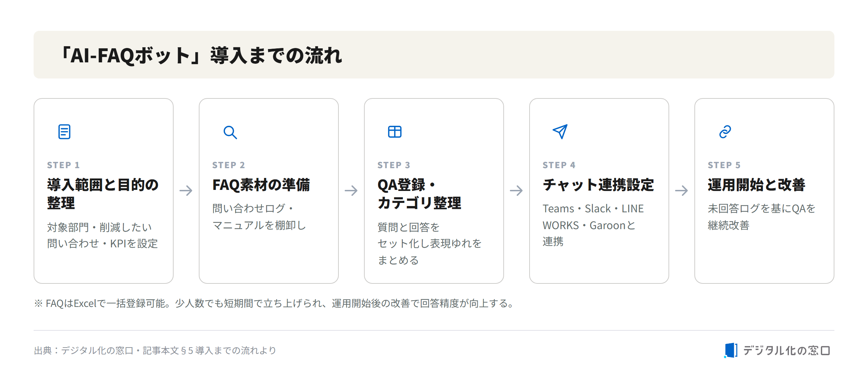Viewport: 868px width, 391px height.
Task: Click the paper plane icon in Step 4
Action: [x=560, y=132]
